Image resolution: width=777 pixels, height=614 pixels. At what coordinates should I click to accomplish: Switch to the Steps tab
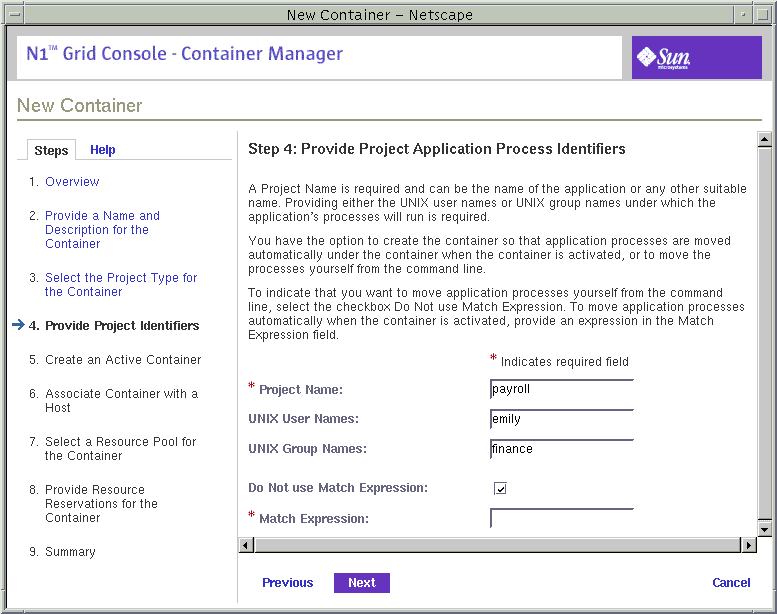[51, 150]
